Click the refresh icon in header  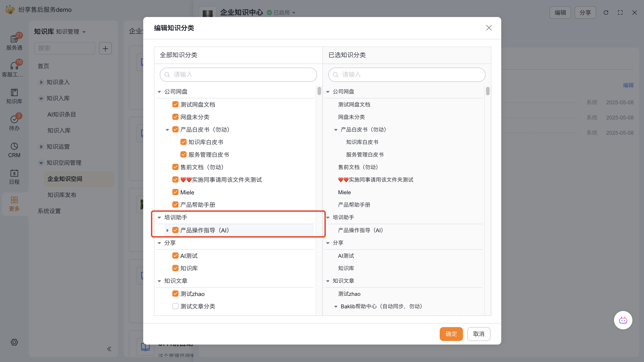pos(606,13)
